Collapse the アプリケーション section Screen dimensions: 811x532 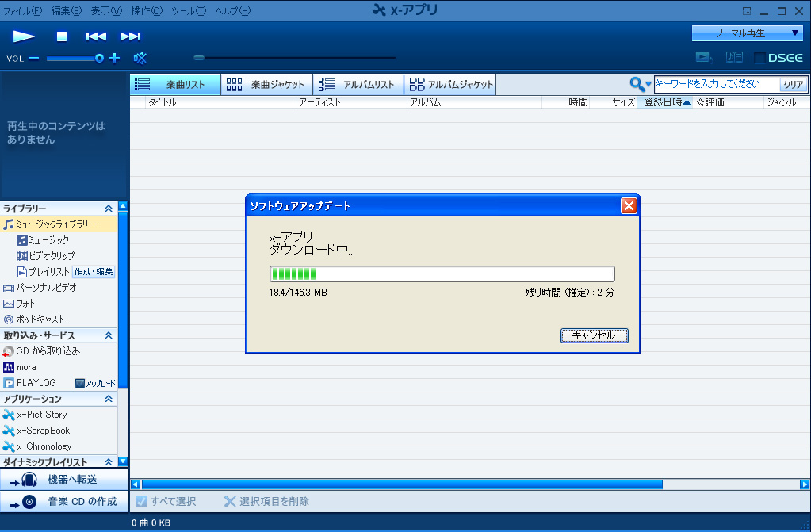tap(108, 399)
